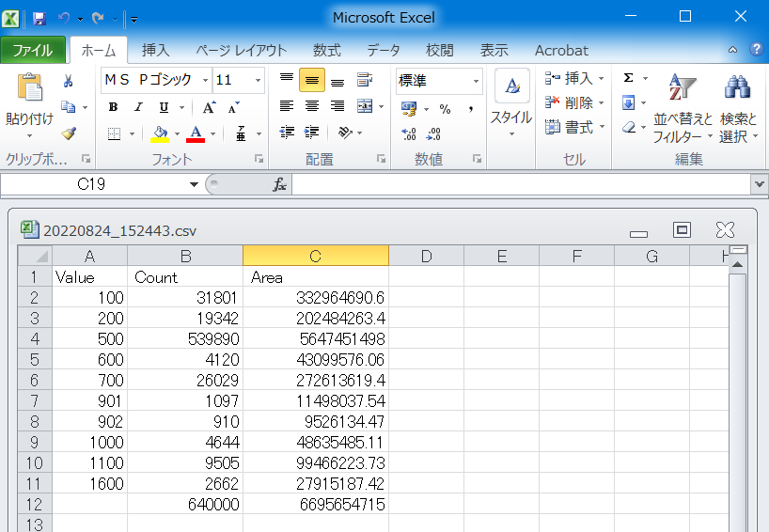Click the yellow fill color bucket
Screen dimensions: 769x532
tap(160, 133)
